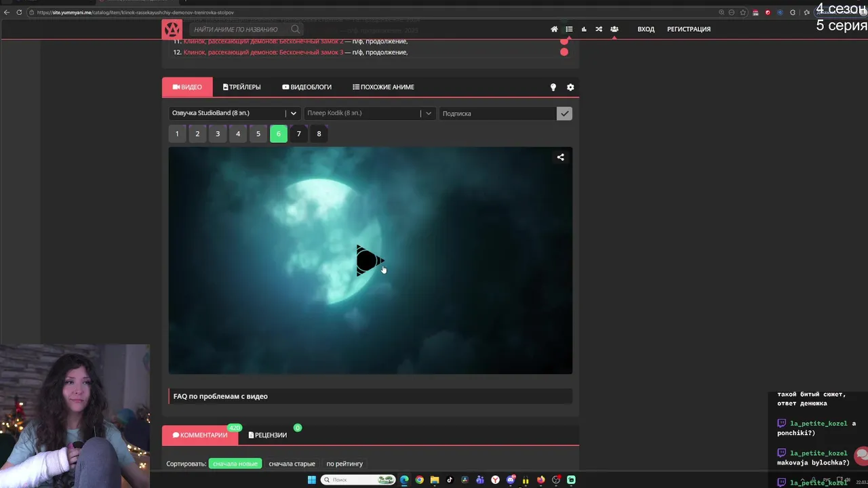868x488 pixels.
Task: Select episode 2 button
Action: tap(197, 134)
